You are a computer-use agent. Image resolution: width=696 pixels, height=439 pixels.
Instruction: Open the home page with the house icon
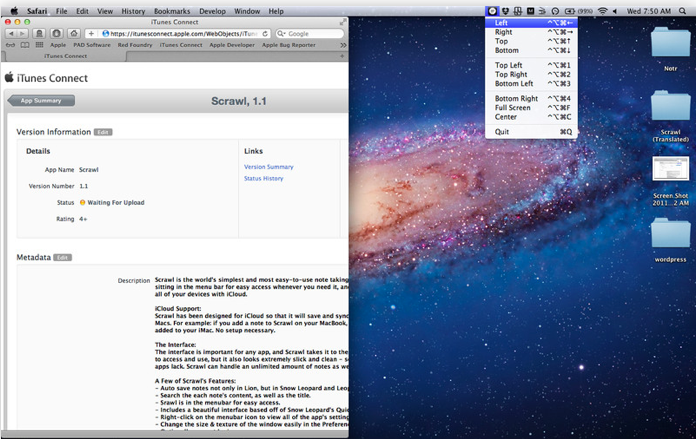click(x=74, y=33)
